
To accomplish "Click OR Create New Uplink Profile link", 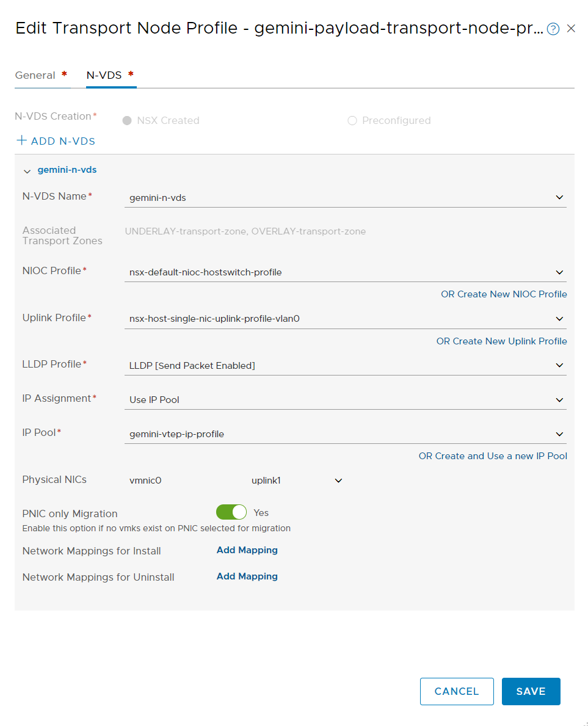I will coord(501,341).
